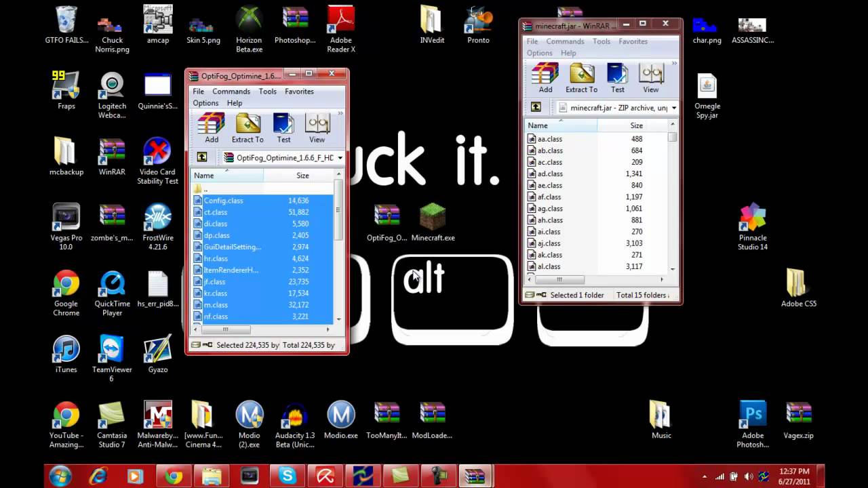Click Add in minecraft.jar WinRAR toolbar

(545, 78)
